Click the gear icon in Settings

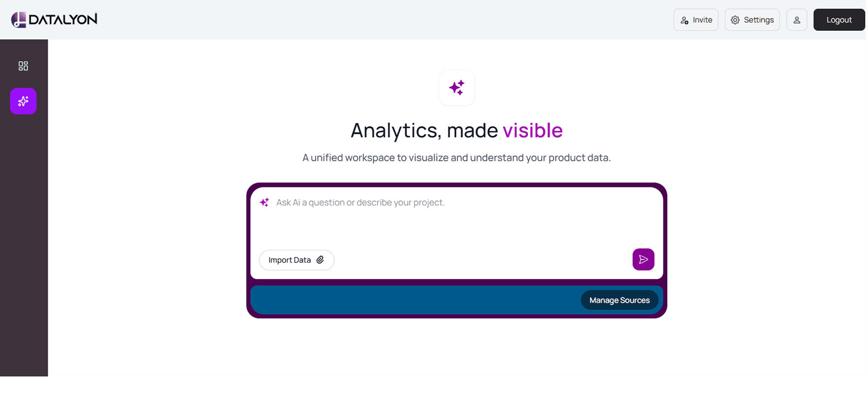[x=736, y=20]
